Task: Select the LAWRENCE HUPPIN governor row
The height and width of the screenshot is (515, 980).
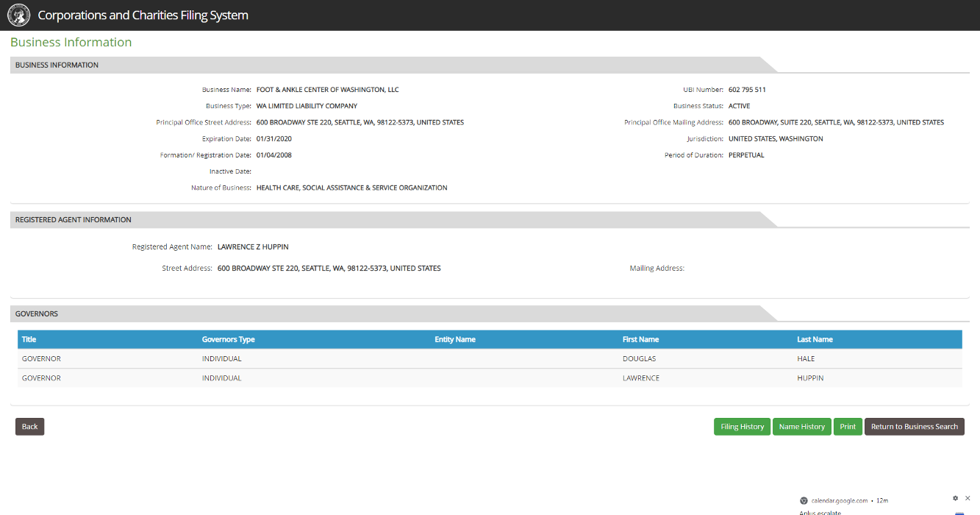Action: tap(490, 378)
